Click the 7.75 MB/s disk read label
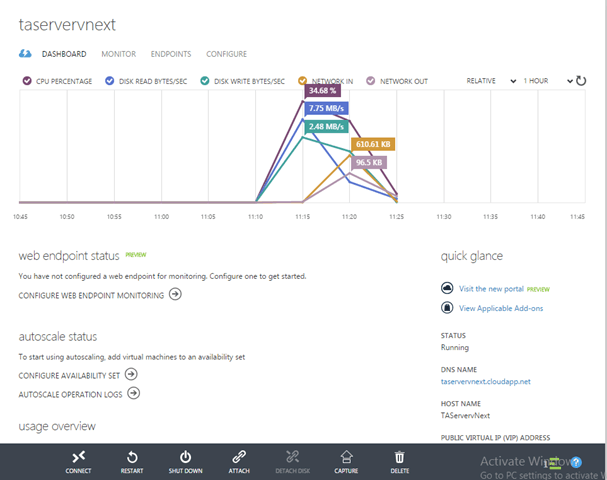607x480 pixels. pyautogui.click(x=326, y=108)
